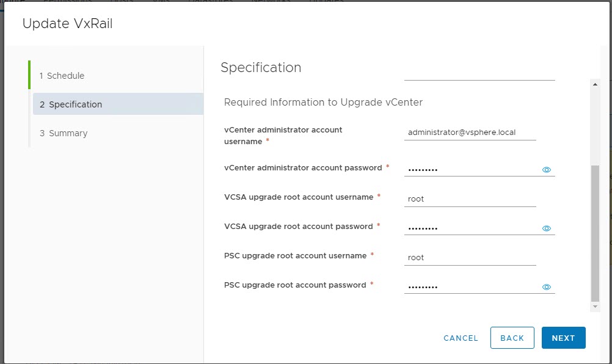The height and width of the screenshot is (364, 612).
Task: Show the VCSA upgrade root password
Action: (x=547, y=228)
